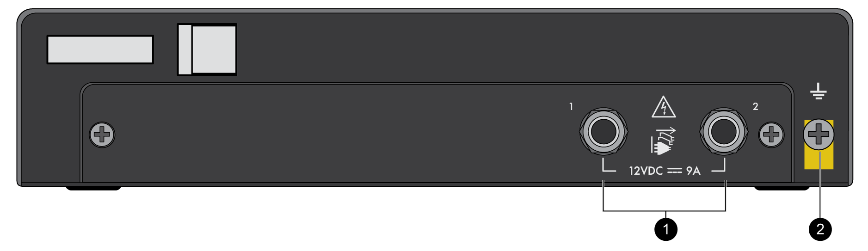Click the number 1 label beside the left connector
The height and width of the screenshot is (251, 868).
(x=571, y=106)
